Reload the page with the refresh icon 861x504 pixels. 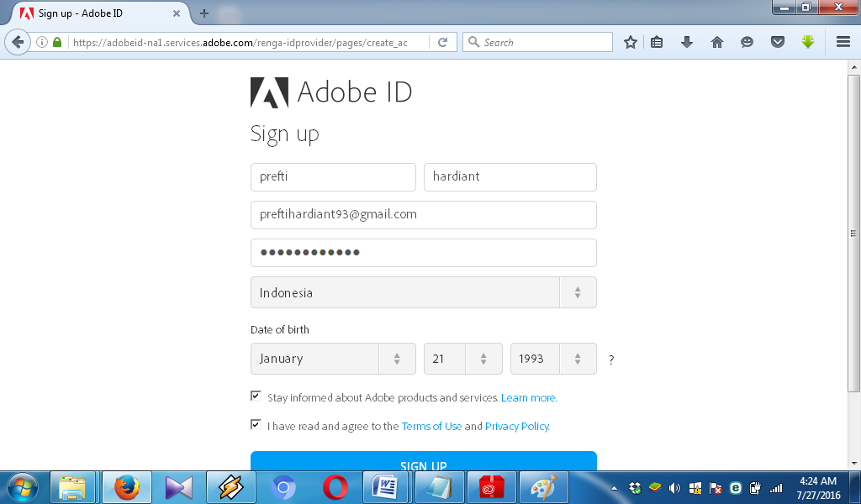click(442, 42)
